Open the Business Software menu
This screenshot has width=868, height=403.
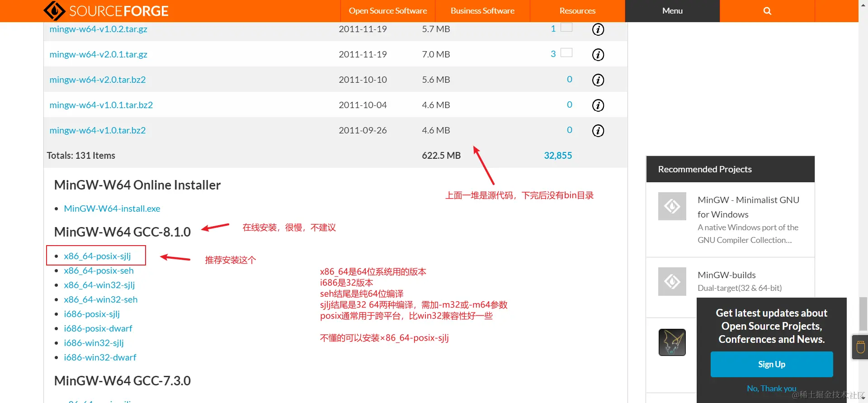[482, 11]
